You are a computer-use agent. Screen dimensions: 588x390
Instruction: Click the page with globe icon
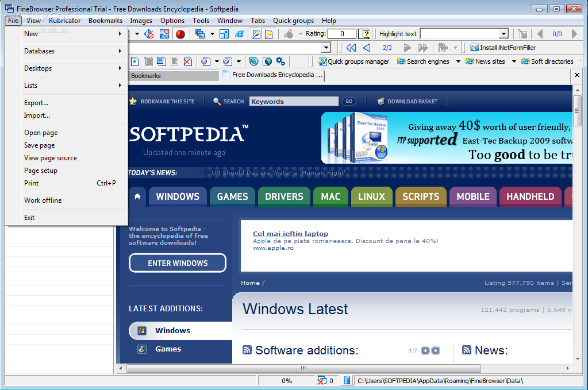tap(267, 61)
